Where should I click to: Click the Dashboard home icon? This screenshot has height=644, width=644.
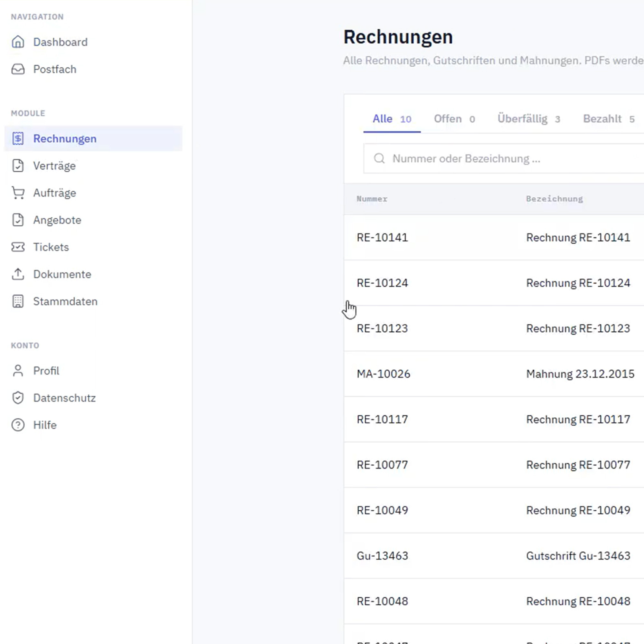[x=18, y=42]
